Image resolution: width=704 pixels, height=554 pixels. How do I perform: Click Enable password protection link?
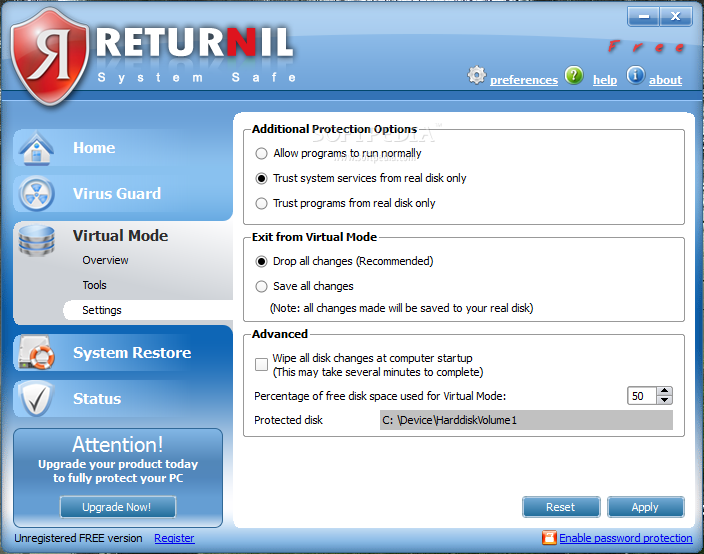click(x=625, y=538)
